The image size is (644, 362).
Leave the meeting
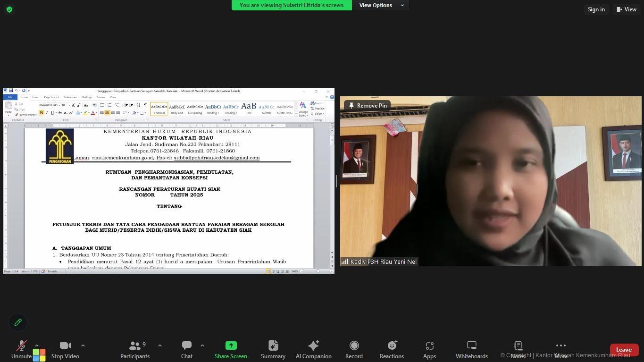pos(624,350)
